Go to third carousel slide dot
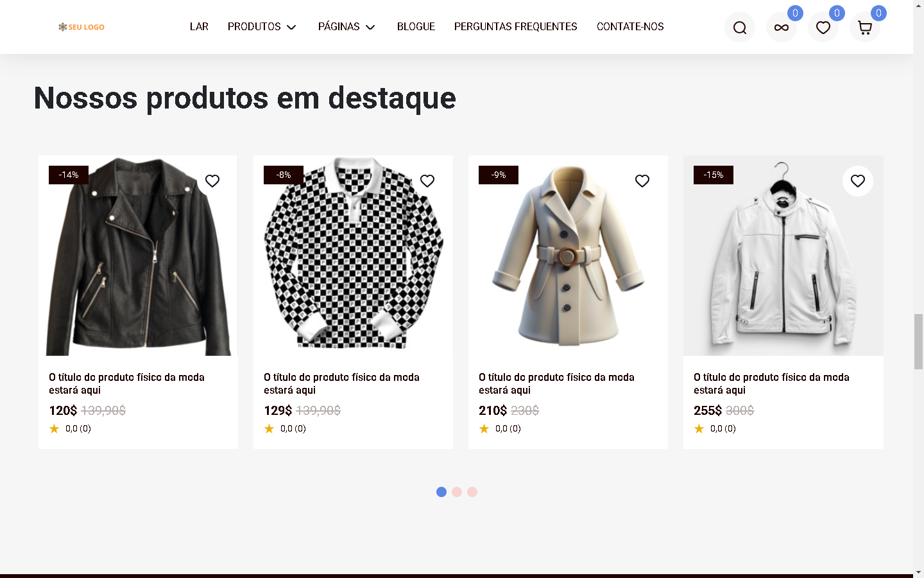This screenshot has height=578, width=924. (472, 492)
